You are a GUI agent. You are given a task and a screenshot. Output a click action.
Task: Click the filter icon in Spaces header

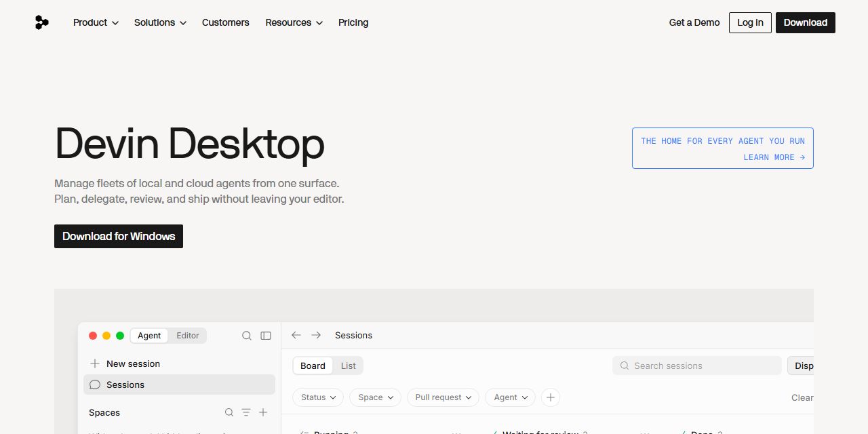(x=246, y=412)
